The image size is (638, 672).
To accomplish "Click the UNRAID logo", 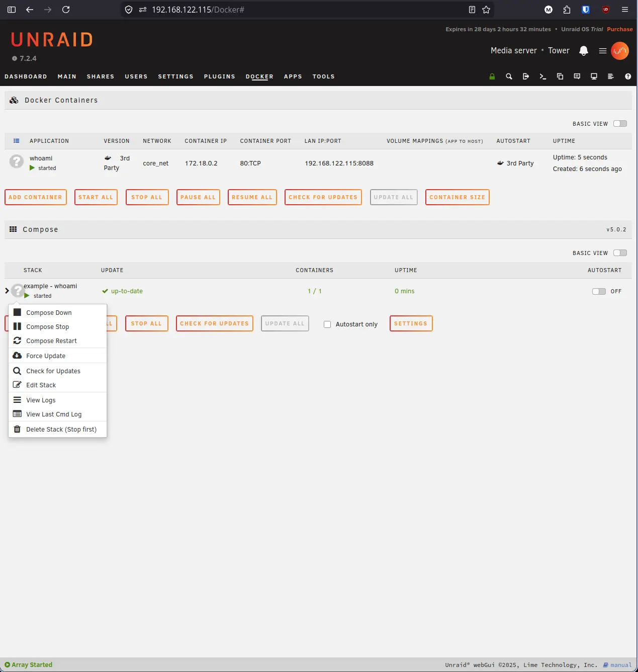I will (x=52, y=39).
